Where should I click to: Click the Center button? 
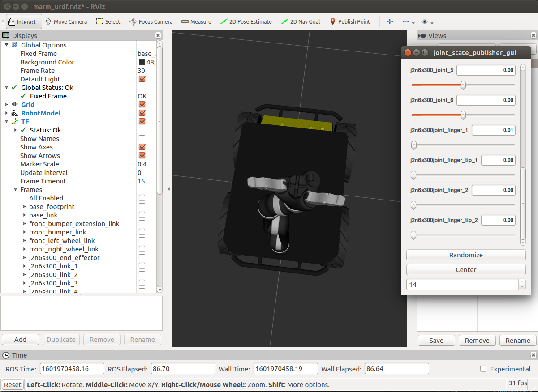click(x=466, y=270)
